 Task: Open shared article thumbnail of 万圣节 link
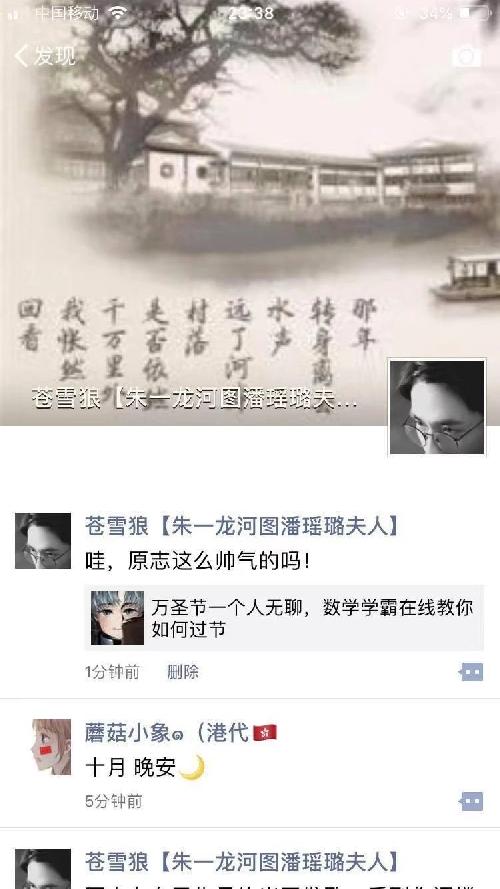117,618
